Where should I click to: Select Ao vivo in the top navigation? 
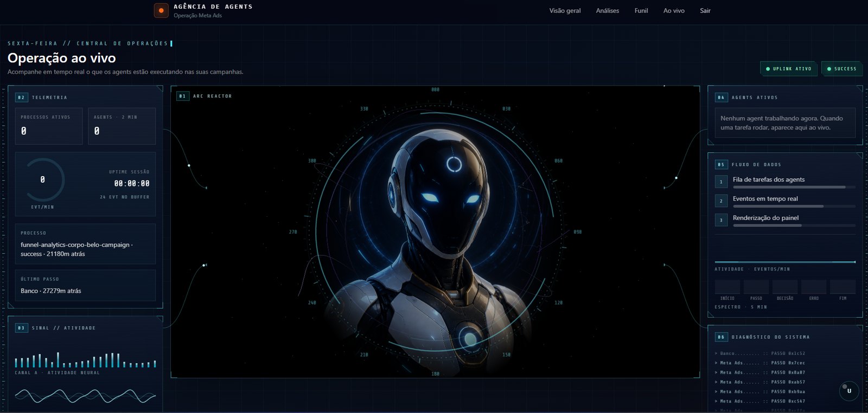[x=674, y=11]
